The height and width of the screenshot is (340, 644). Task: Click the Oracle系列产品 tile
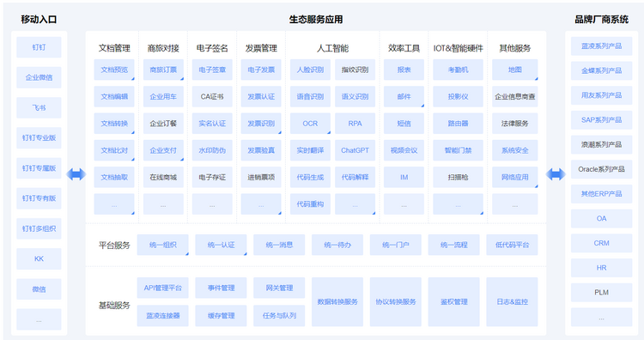(x=601, y=169)
